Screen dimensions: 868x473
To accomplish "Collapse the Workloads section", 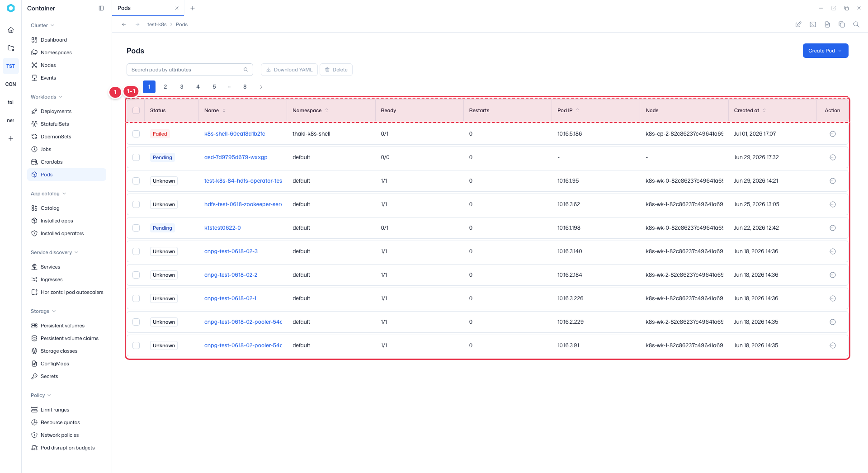I will pyautogui.click(x=47, y=97).
